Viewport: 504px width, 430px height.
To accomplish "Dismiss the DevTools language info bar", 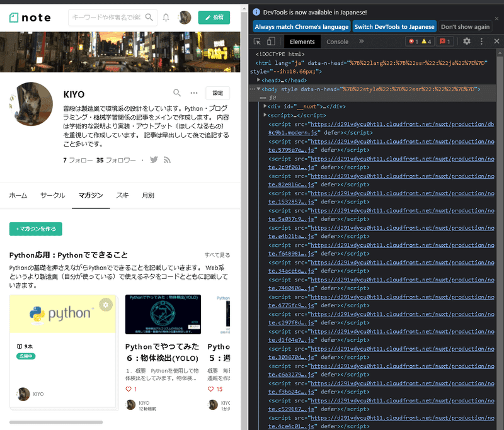I will (x=496, y=19).
